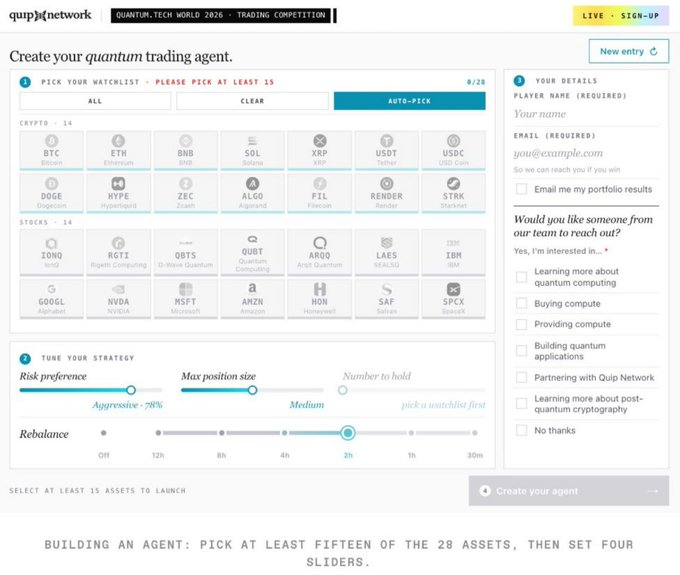The width and height of the screenshot is (680, 575).
Task: Pick the STRK Starknet tile
Action: tap(454, 193)
